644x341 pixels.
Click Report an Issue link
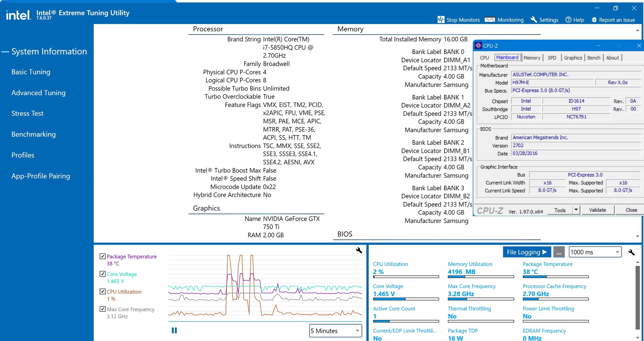617,20
